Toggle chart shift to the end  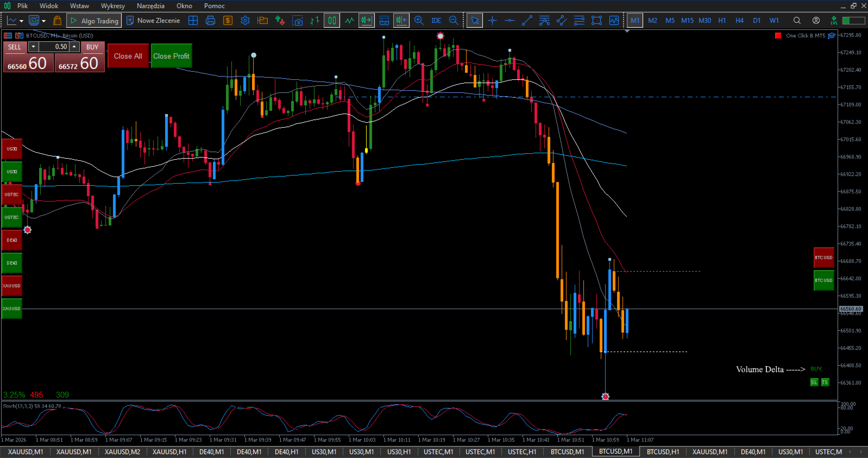point(367,21)
